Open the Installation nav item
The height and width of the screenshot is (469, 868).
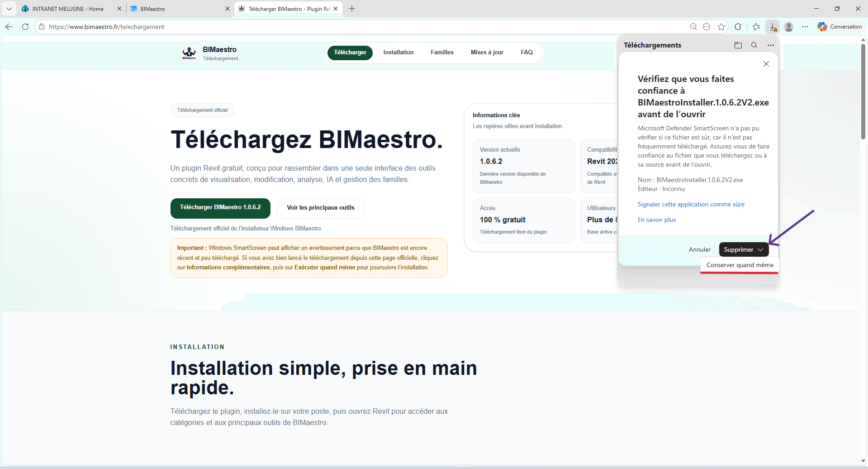(x=398, y=53)
